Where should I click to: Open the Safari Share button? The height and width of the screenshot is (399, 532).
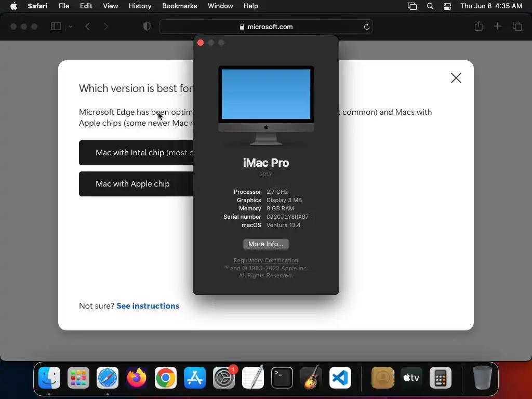pos(478,26)
